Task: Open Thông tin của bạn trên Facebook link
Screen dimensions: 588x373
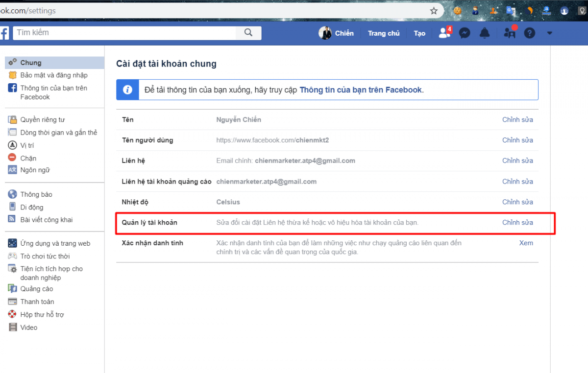Action: click(360, 90)
